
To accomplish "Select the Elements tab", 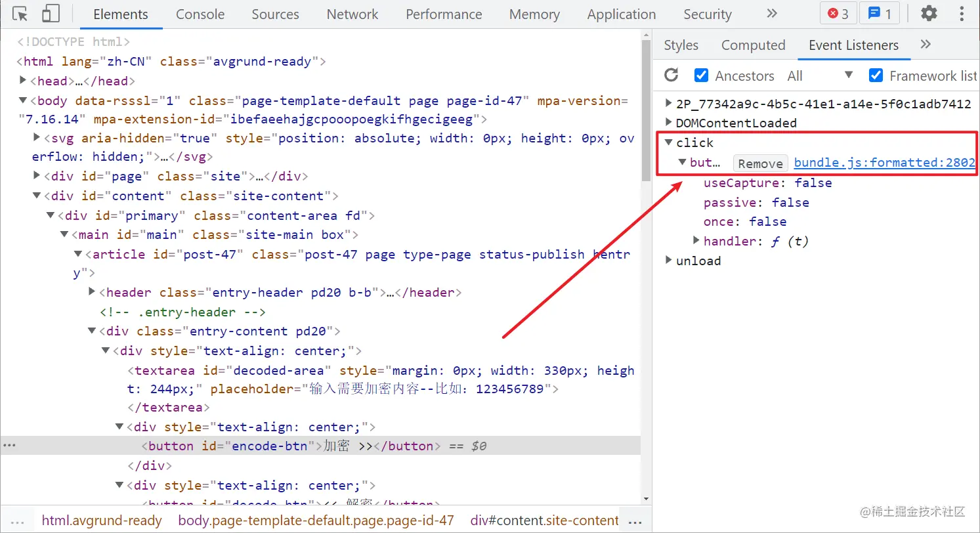I will 121,14.
